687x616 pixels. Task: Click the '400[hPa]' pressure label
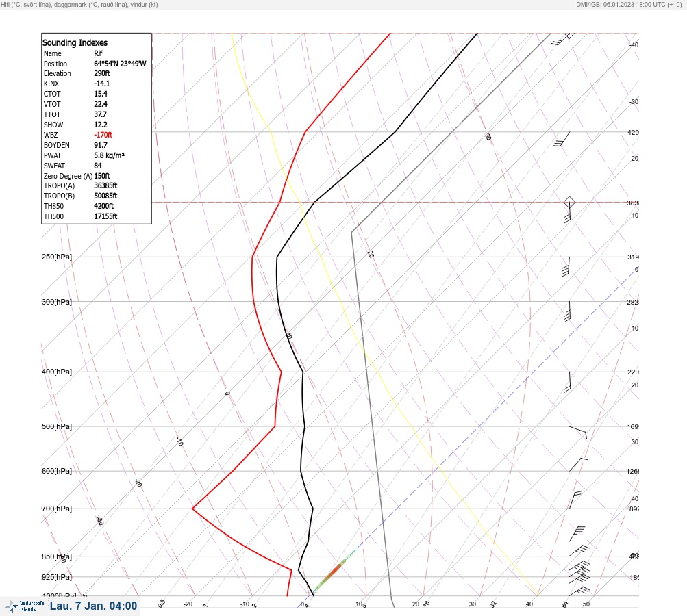pyautogui.click(x=57, y=372)
